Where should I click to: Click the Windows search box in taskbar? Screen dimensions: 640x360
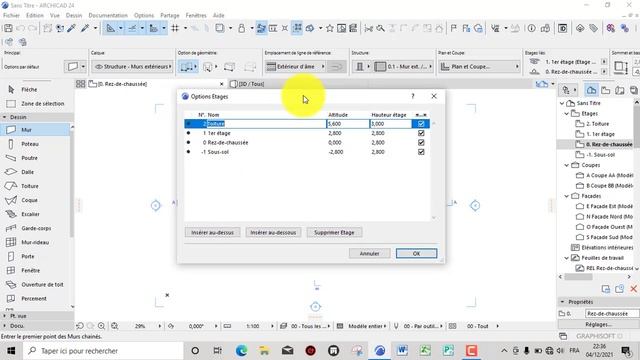tap(103, 351)
